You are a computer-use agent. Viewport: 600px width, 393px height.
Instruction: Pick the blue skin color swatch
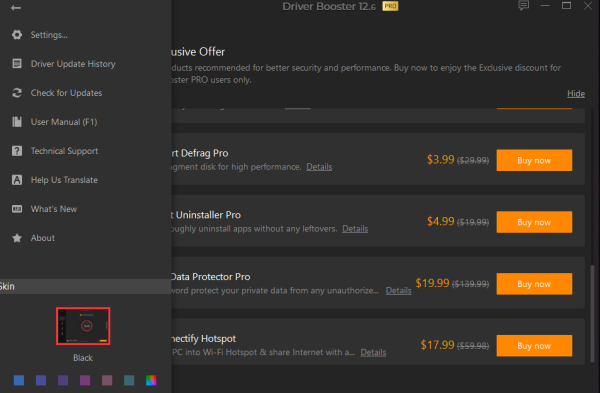click(x=19, y=380)
